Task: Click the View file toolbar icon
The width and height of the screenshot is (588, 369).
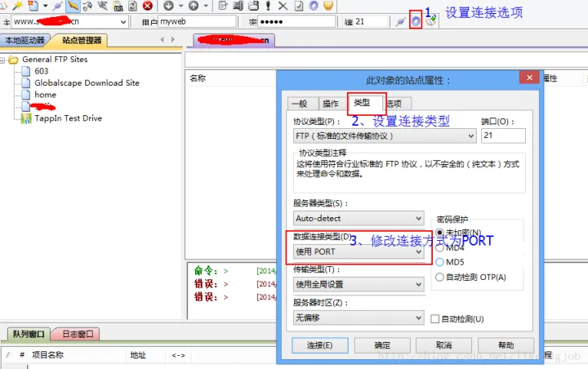Action: point(238,5)
